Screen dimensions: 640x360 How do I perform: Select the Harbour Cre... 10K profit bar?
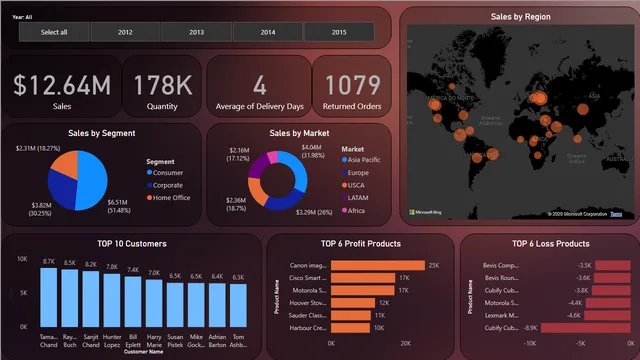click(350, 328)
